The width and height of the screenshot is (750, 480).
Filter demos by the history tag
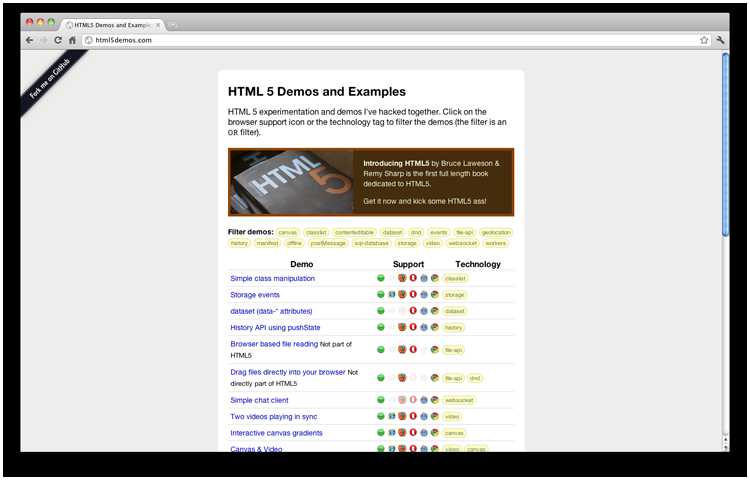[239, 243]
